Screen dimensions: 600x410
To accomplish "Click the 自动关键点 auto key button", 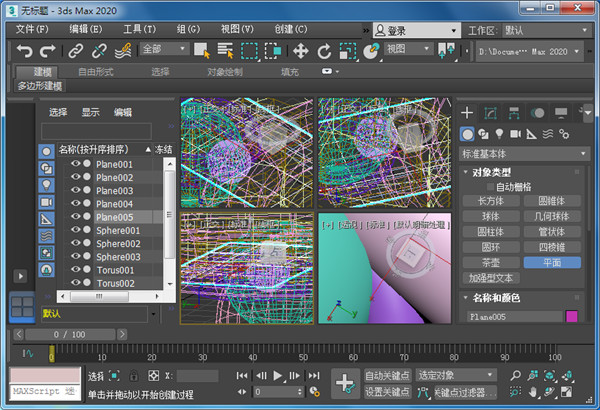I will [x=387, y=375].
